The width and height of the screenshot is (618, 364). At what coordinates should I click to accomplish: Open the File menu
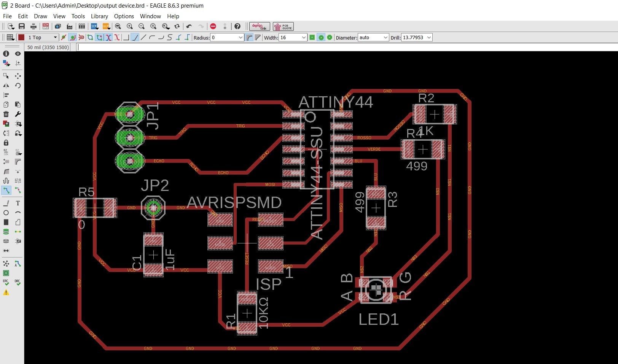click(7, 16)
